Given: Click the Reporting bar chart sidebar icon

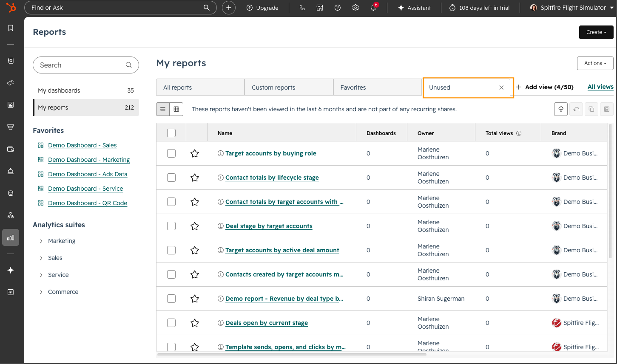Looking at the screenshot, I should pyautogui.click(x=11, y=237).
